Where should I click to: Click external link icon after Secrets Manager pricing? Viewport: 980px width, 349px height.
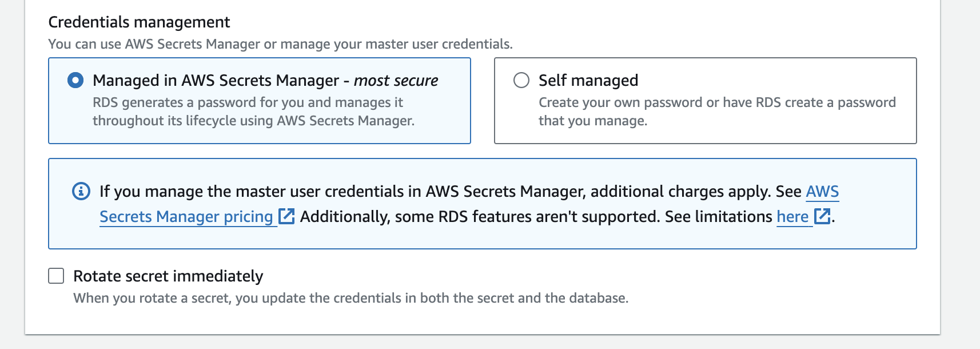point(286,216)
